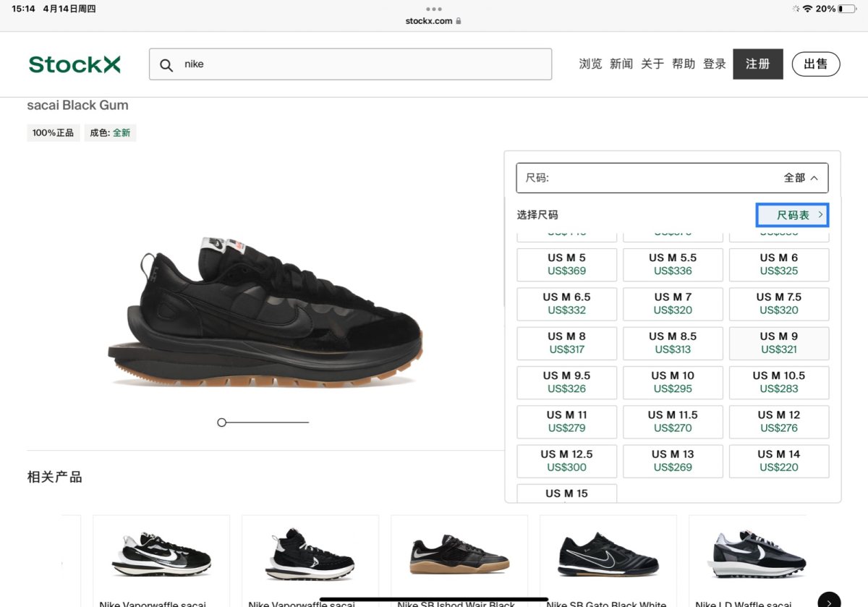Open the 新闻 menu item
868x607 pixels.
coord(621,64)
